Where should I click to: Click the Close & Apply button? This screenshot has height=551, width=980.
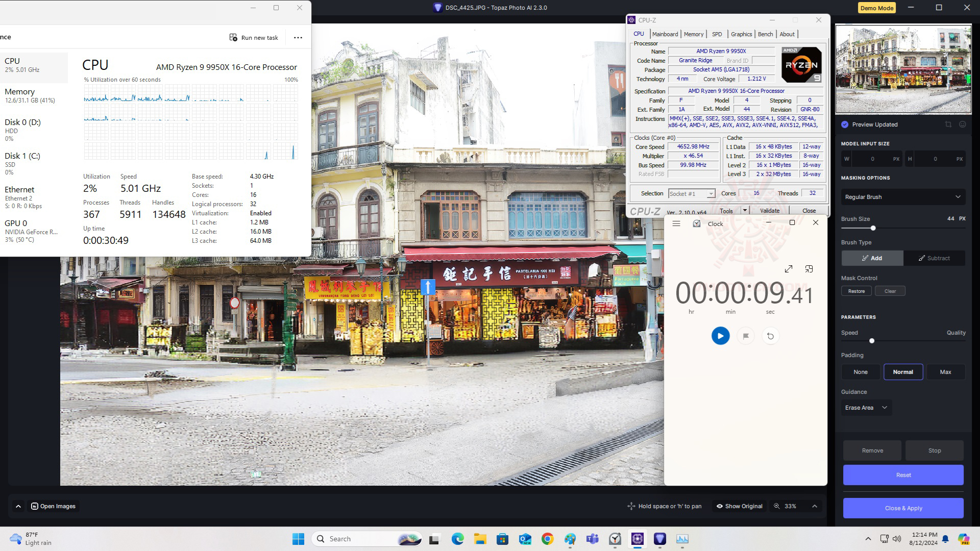[x=903, y=508]
